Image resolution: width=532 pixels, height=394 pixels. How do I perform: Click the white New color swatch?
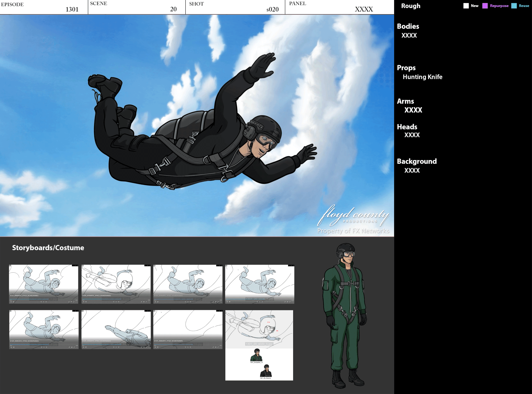tap(466, 6)
